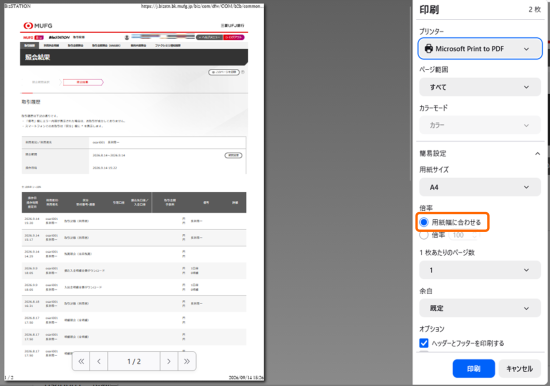The height and width of the screenshot is (386, 550).
Task: Click the 照会結果 heading in the preview
Action: click(38, 57)
